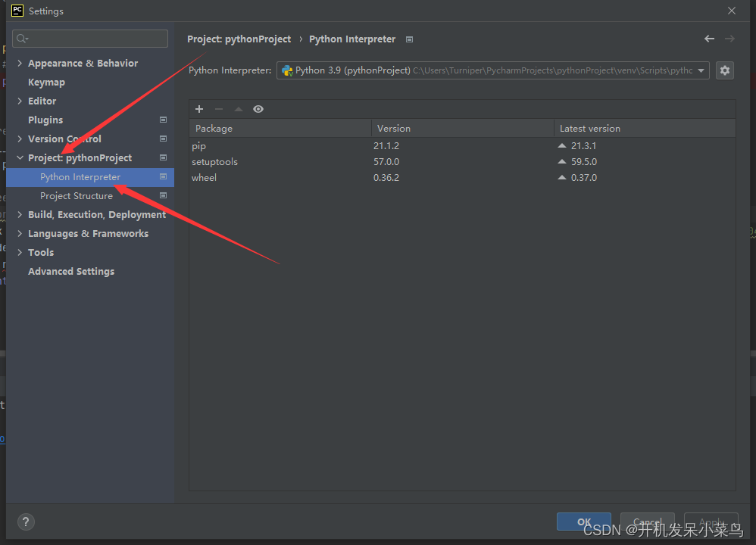Select the pip package row
Screen dimensions: 756x545
[x=462, y=145]
